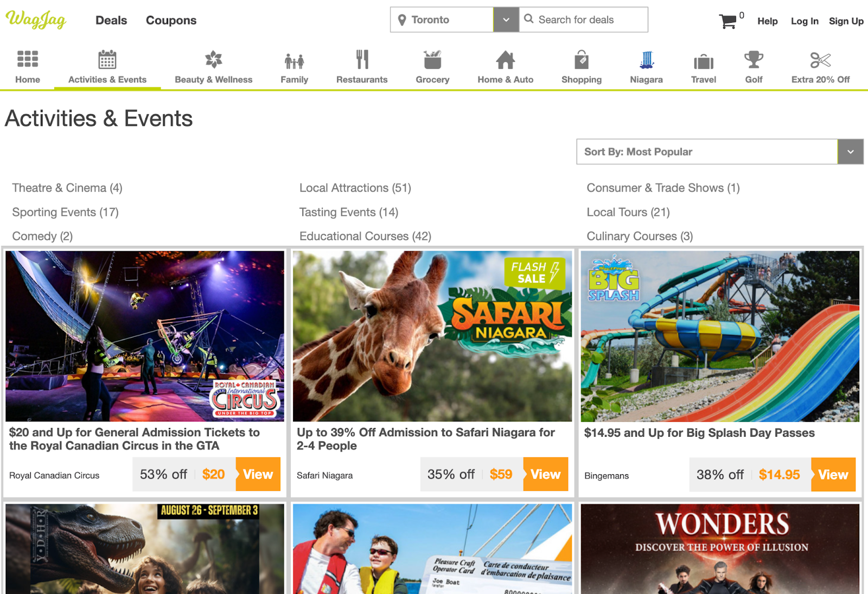The width and height of the screenshot is (868, 594).
Task: Click the Bingemans merchant name
Action: [x=607, y=476]
